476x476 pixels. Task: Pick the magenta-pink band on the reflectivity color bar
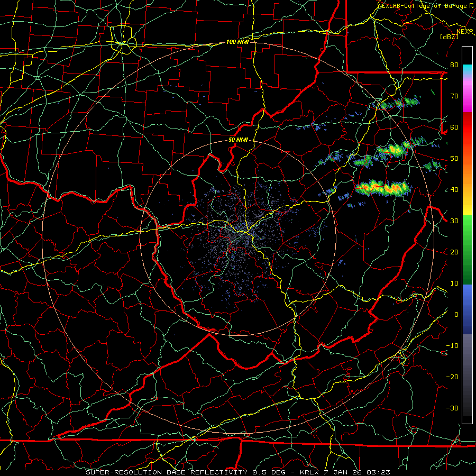[467, 96]
